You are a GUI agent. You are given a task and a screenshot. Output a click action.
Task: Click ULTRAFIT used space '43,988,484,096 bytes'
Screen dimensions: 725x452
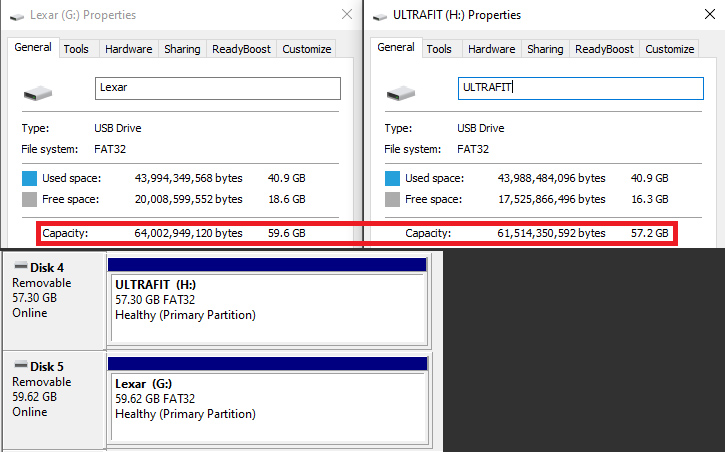(x=551, y=178)
